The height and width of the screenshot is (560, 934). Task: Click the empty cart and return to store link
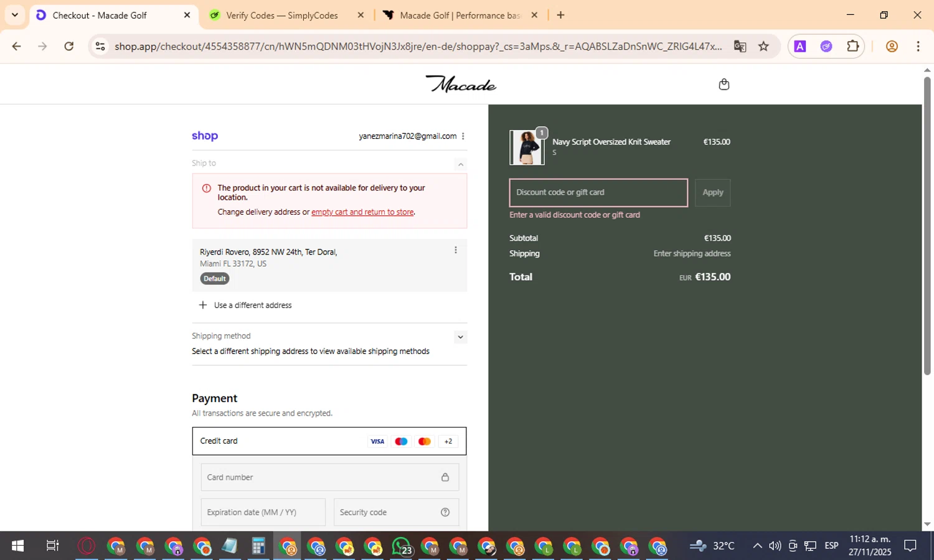point(362,212)
